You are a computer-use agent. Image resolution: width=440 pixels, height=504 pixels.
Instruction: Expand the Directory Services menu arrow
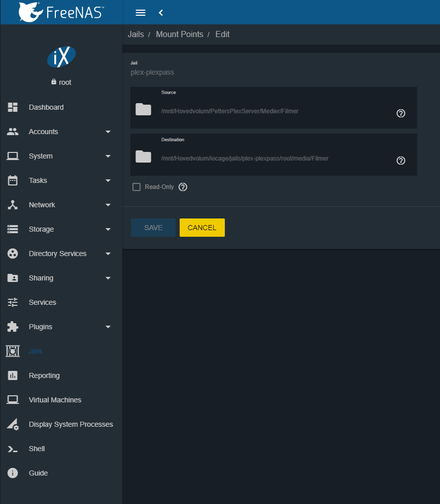pos(108,254)
